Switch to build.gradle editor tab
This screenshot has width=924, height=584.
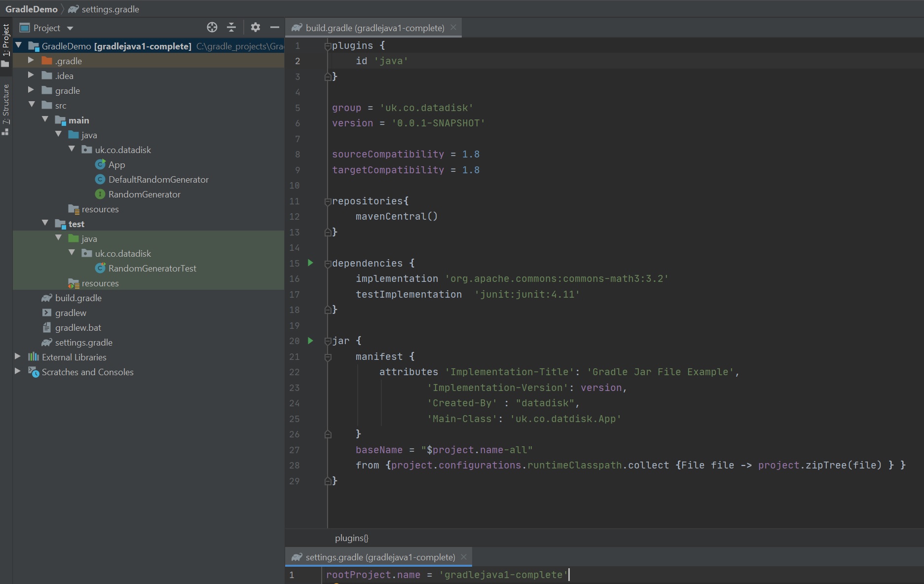[x=374, y=28]
